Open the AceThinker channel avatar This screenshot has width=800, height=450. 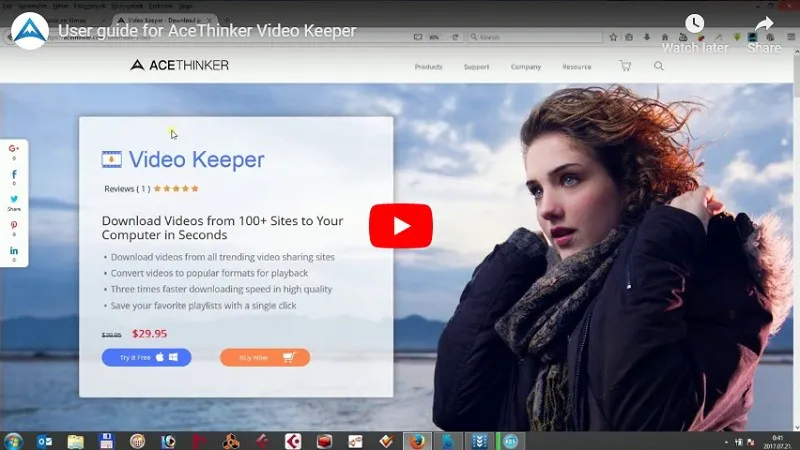tap(30, 31)
